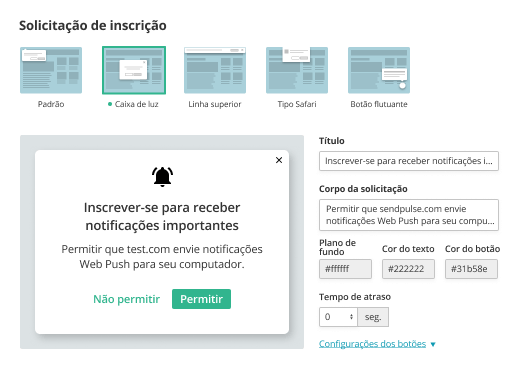Open the Plano de fundo color field

(345, 269)
